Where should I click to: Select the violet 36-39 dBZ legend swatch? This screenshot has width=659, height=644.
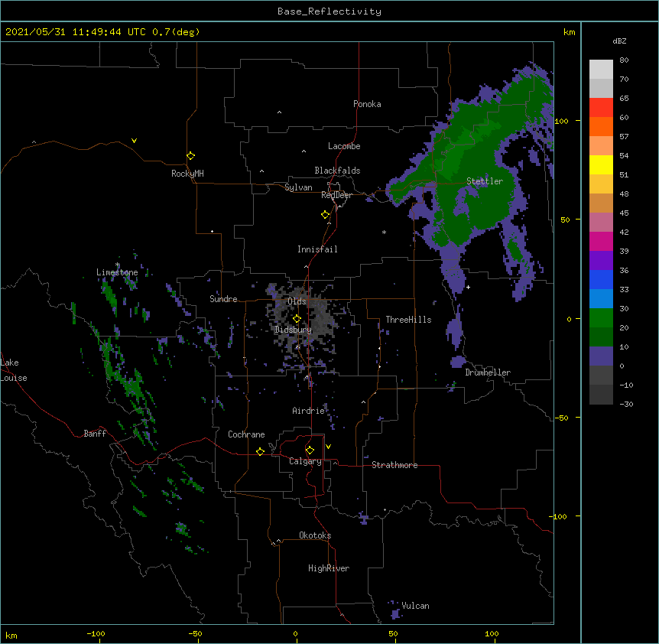601,260
